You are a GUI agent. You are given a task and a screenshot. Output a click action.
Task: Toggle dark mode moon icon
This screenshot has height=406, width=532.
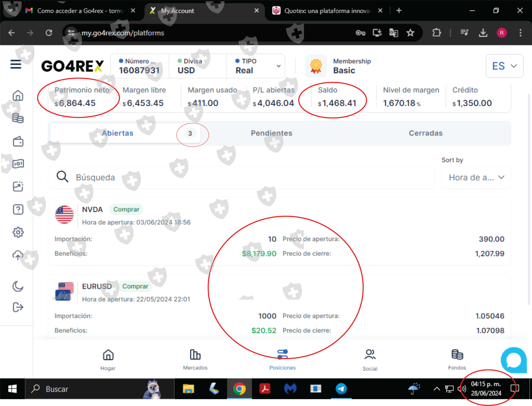[18, 287]
